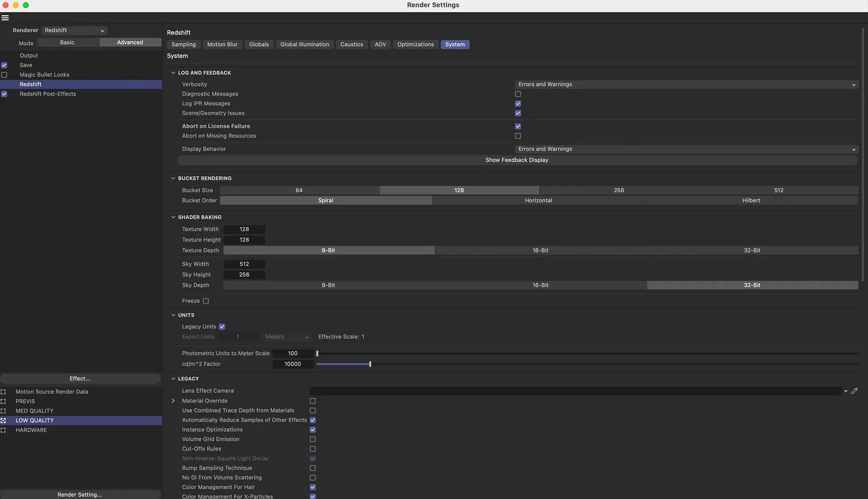Enable Abort on Missing Resources
Screen dimensions: 868x499
[x=518, y=135]
